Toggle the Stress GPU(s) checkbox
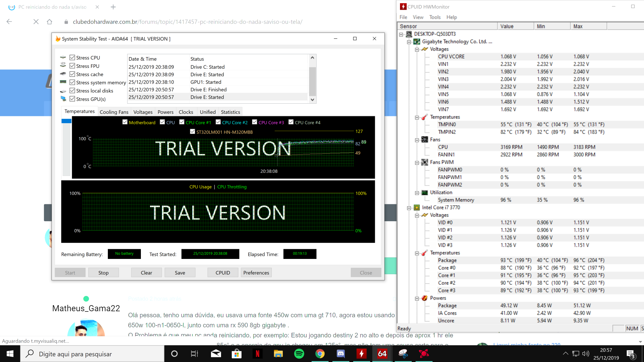This screenshot has width=644, height=362. (72, 99)
